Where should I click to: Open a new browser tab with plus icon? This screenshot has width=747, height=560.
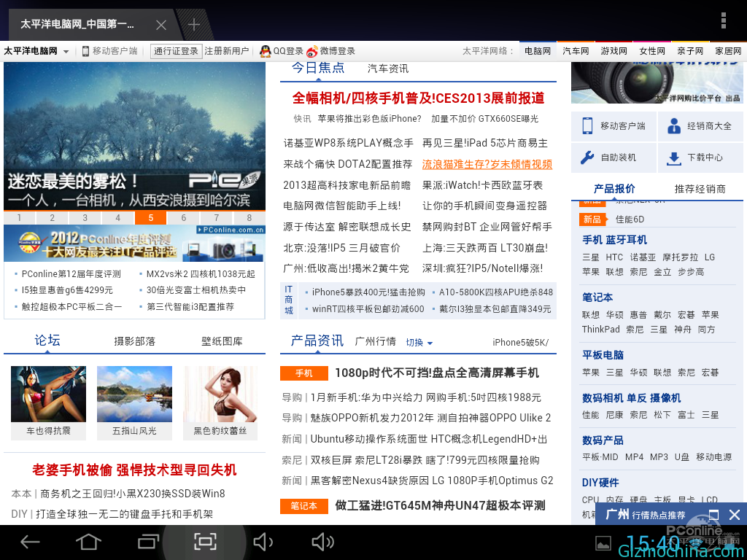tap(194, 25)
